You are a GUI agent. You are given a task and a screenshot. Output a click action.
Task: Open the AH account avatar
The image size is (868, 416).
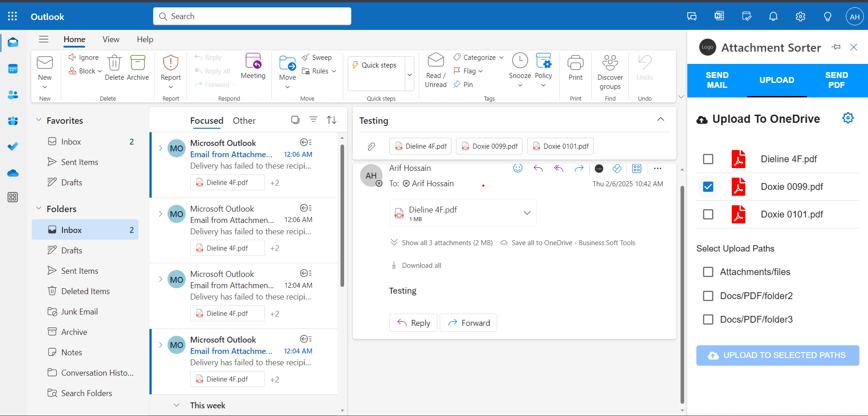pos(854,16)
